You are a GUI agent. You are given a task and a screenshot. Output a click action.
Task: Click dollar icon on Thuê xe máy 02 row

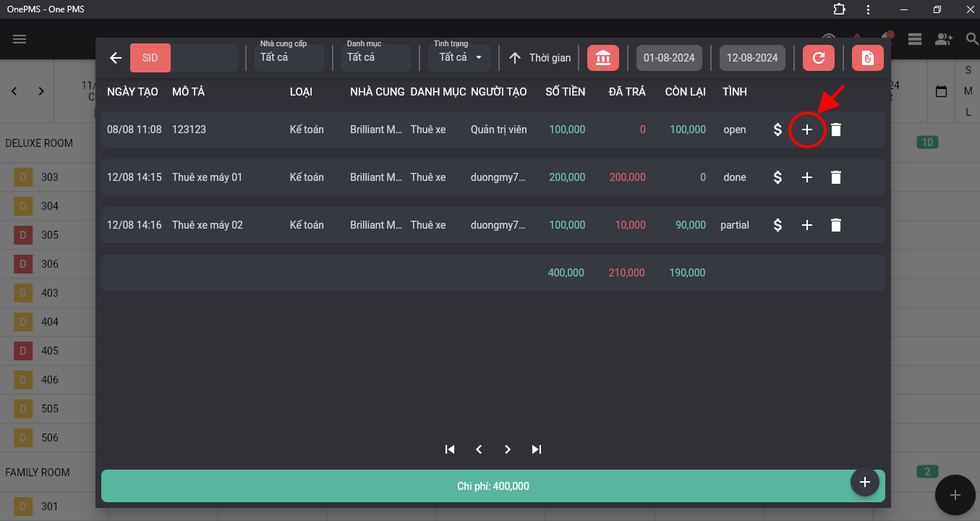(x=777, y=225)
